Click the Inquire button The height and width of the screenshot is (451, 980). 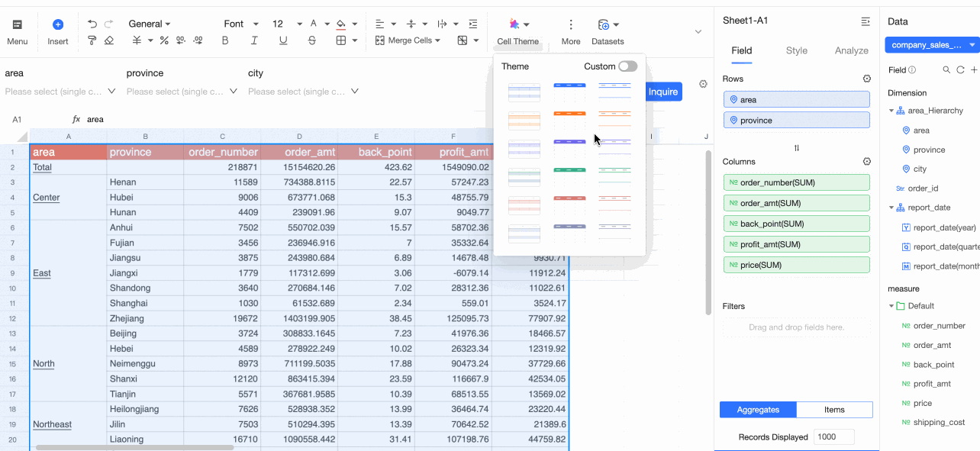tap(663, 92)
